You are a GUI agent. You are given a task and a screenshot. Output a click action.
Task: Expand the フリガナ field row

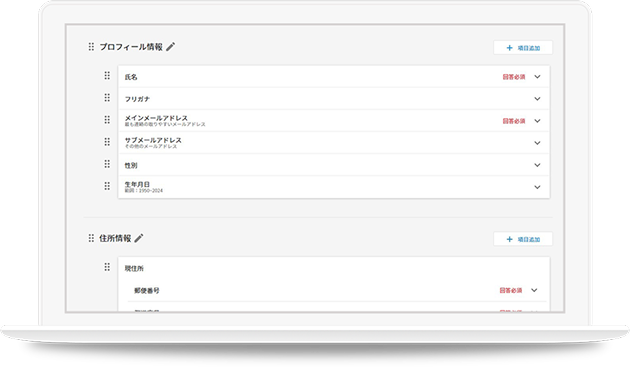coord(537,99)
